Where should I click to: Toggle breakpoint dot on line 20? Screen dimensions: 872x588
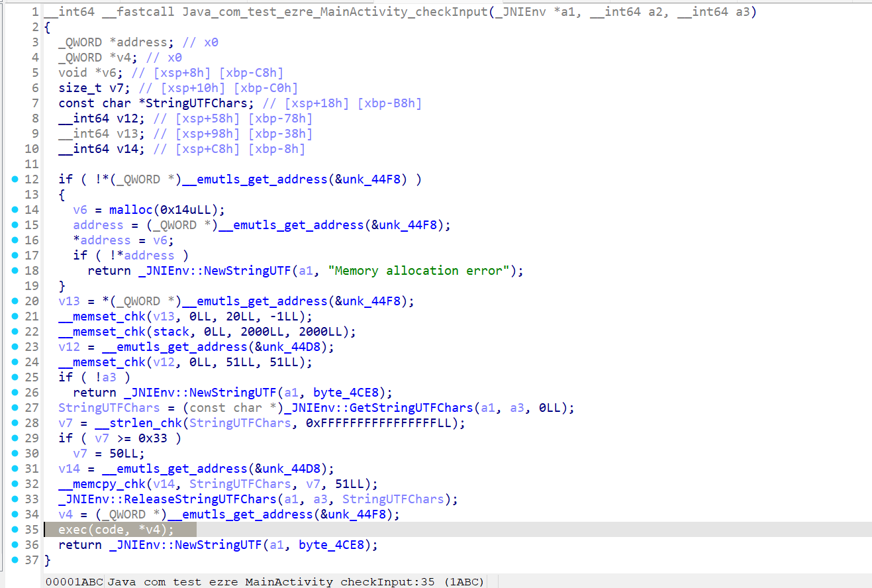pos(15,301)
